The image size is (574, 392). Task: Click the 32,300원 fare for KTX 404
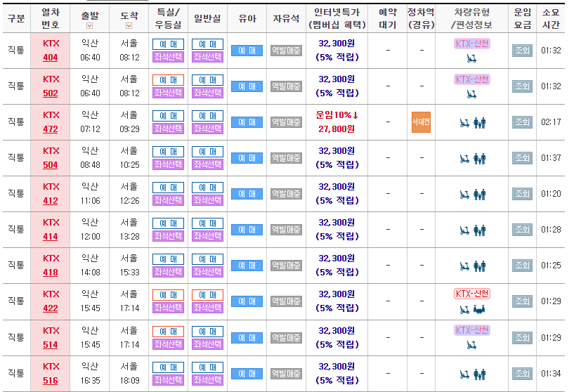point(337,43)
